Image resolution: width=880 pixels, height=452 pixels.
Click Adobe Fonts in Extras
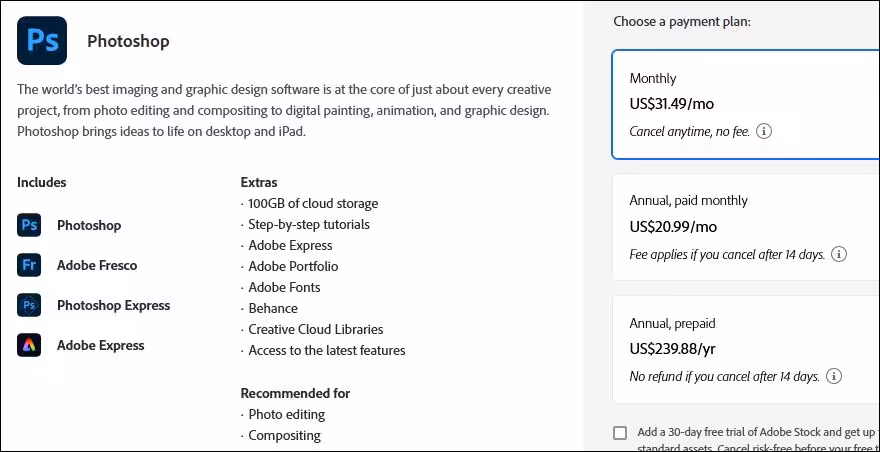pos(284,287)
